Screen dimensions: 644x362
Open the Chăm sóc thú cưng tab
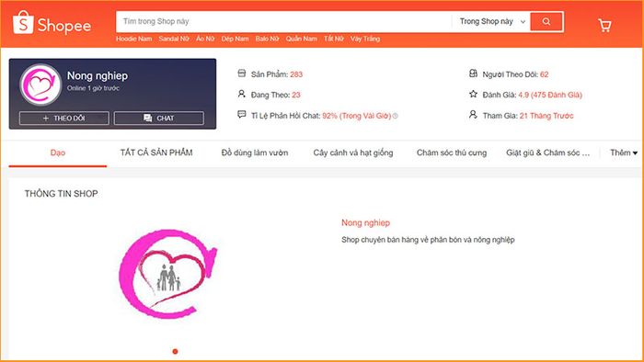point(452,153)
